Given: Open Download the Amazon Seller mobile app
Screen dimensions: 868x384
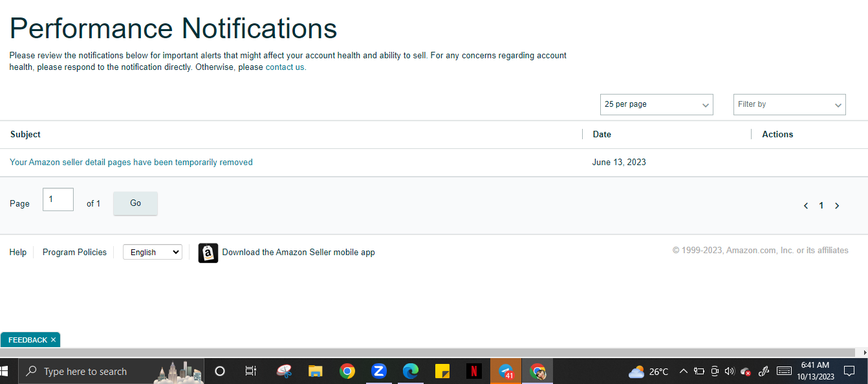Looking at the screenshot, I should click(x=298, y=252).
